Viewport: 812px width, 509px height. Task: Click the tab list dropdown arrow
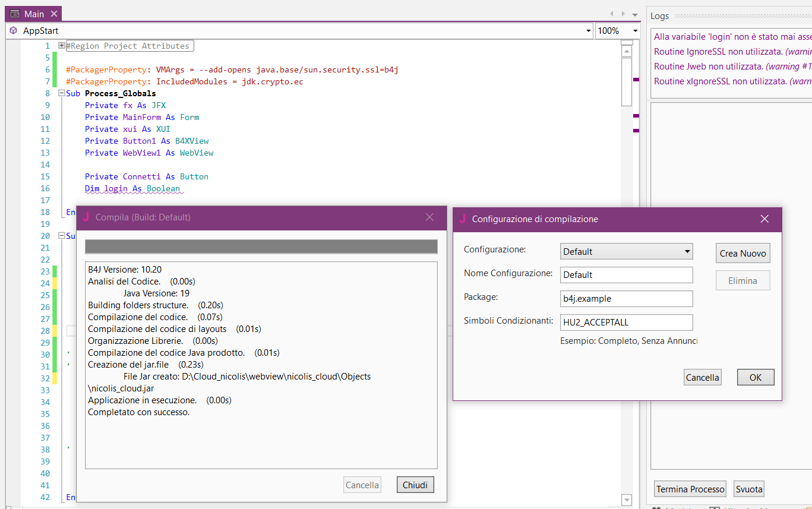(x=635, y=14)
